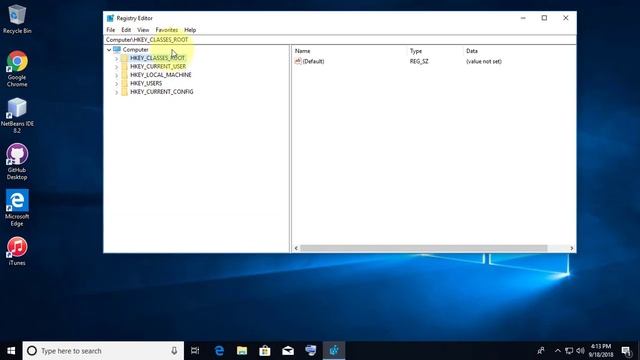The width and height of the screenshot is (640, 360).
Task: Expand the HKEY_USERS key
Action: (117, 84)
